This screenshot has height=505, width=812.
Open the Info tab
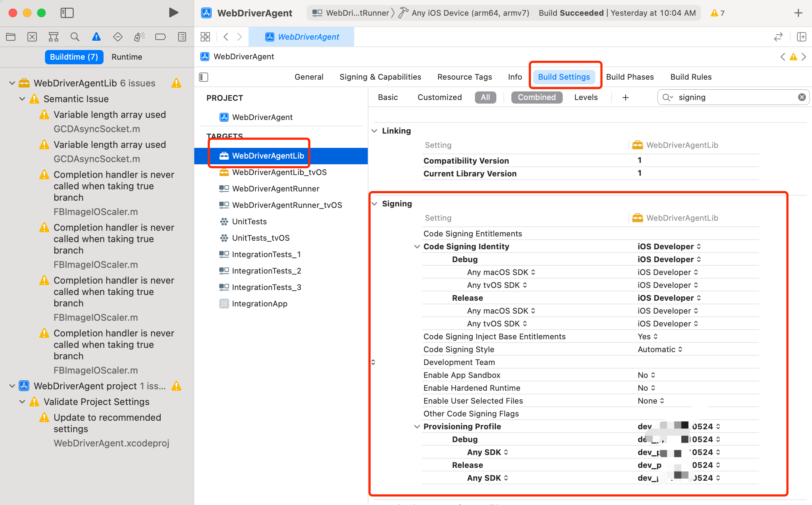(515, 77)
